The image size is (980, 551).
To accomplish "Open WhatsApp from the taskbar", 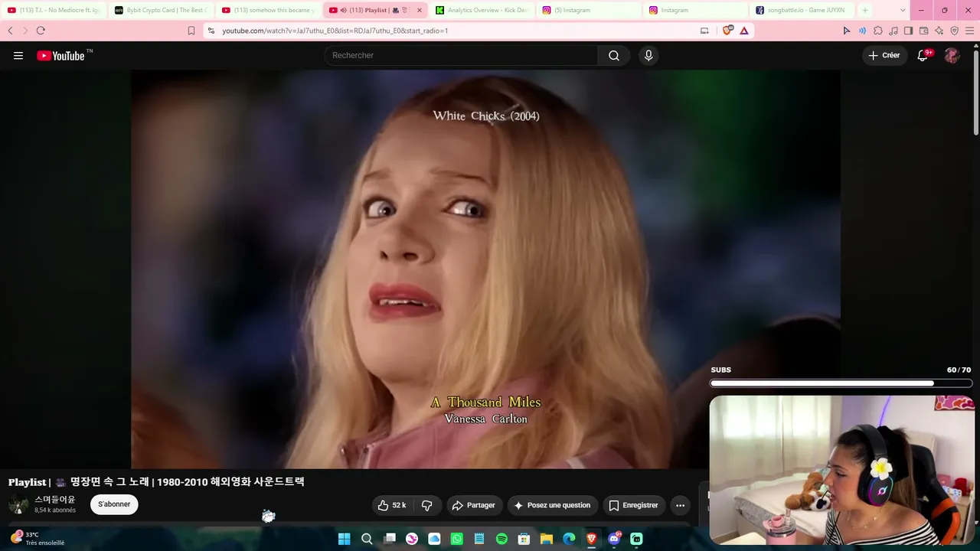I will [x=457, y=539].
